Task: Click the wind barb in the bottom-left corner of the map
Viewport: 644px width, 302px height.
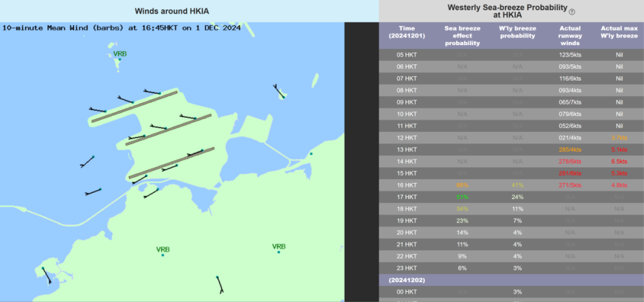Action: (x=46, y=276)
